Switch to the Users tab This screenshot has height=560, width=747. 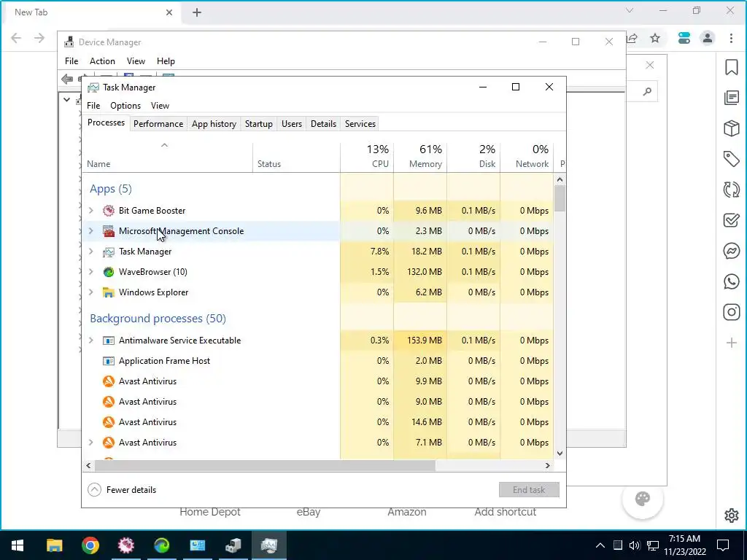[x=292, y=124]
